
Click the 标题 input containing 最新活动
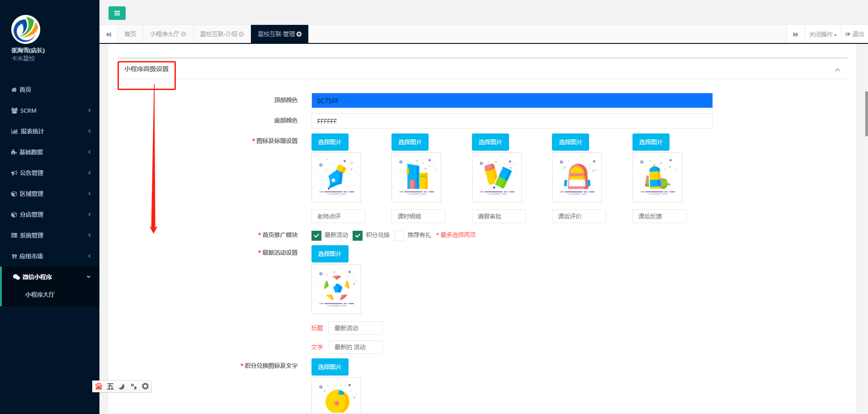[356, 328]
